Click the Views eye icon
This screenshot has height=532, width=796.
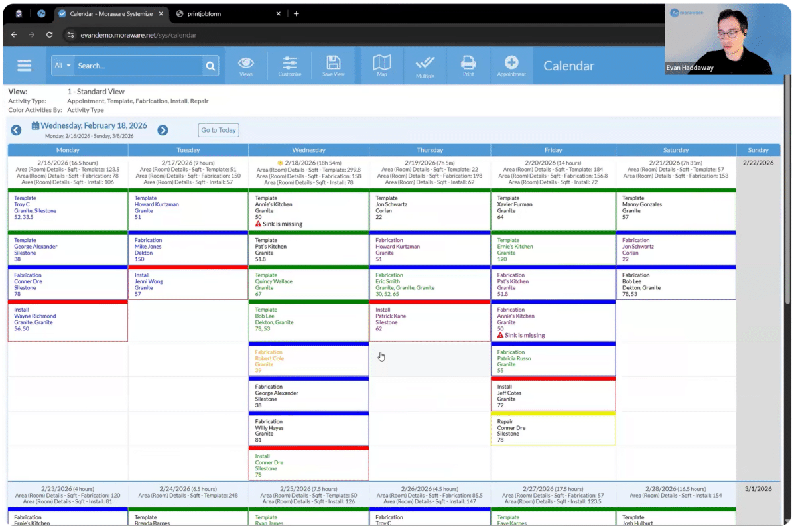point(246,65)
